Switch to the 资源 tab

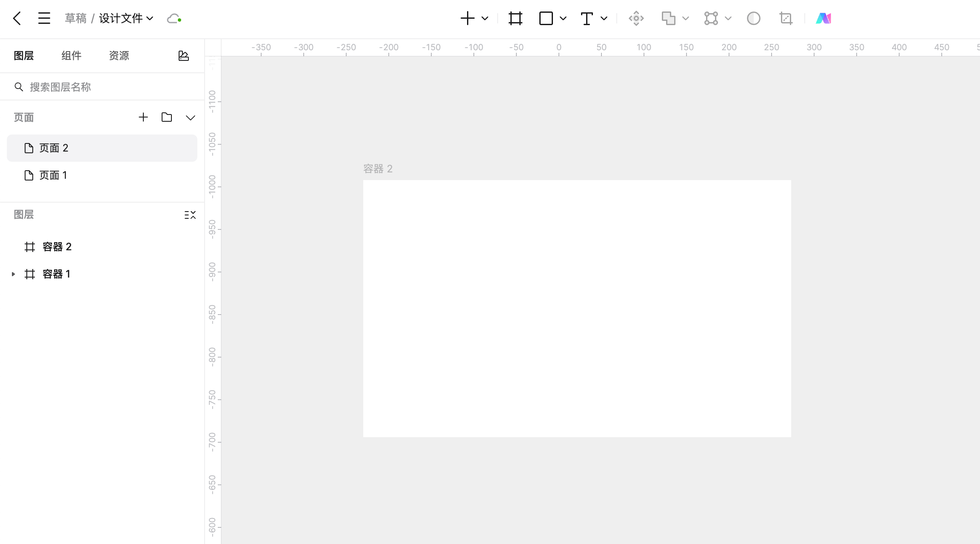pos(119,56)
